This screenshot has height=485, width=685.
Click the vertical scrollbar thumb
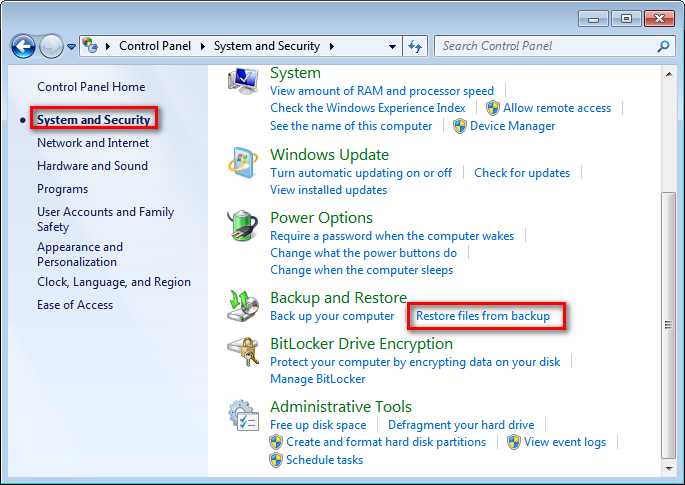pyautogui.click(x=668, y=325)
